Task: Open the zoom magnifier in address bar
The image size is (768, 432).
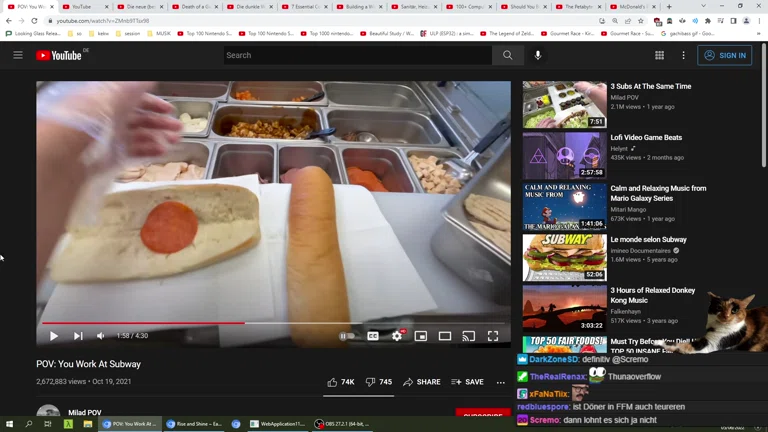Action: coord(615,21)
